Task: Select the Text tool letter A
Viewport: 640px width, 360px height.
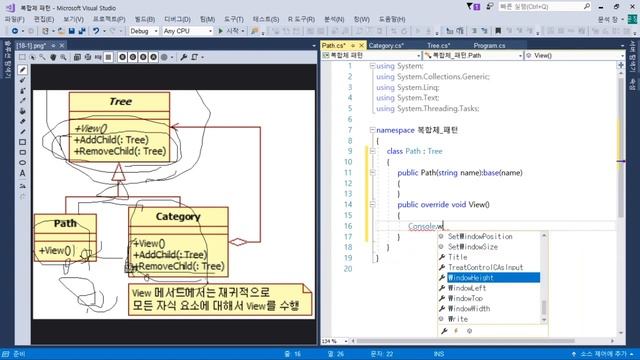Action: pyautogui.click(x=22, y=173)
